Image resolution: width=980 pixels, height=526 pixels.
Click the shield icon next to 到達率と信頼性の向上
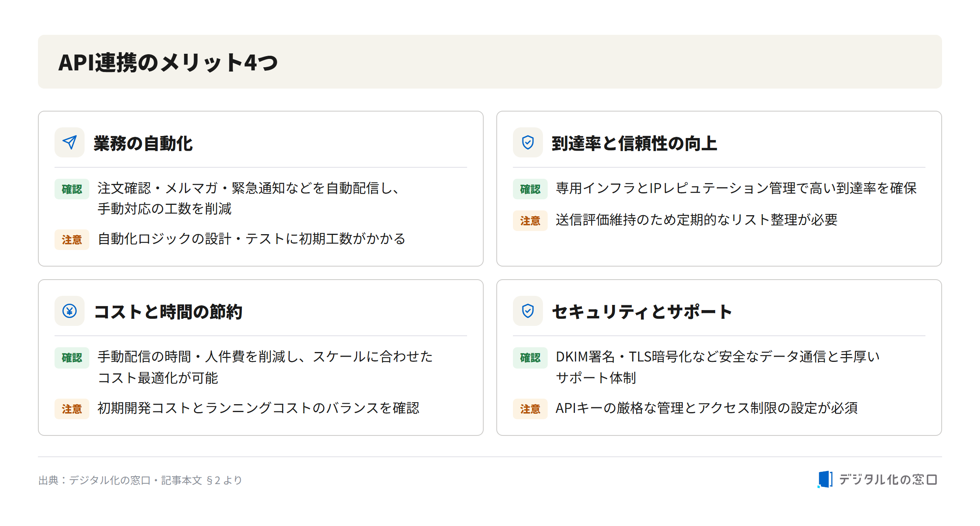(x=528, y=142)
